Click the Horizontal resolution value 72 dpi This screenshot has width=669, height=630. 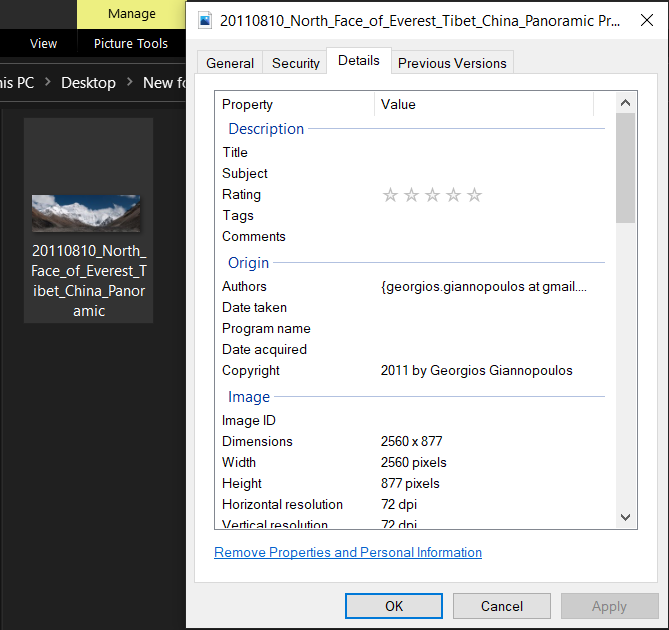coord(398,504)
